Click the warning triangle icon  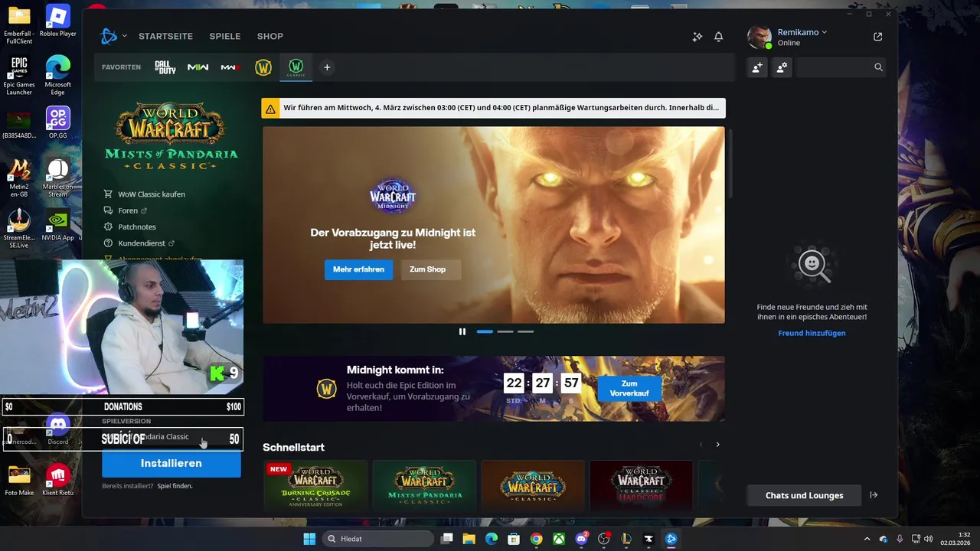tap(271, 109)
